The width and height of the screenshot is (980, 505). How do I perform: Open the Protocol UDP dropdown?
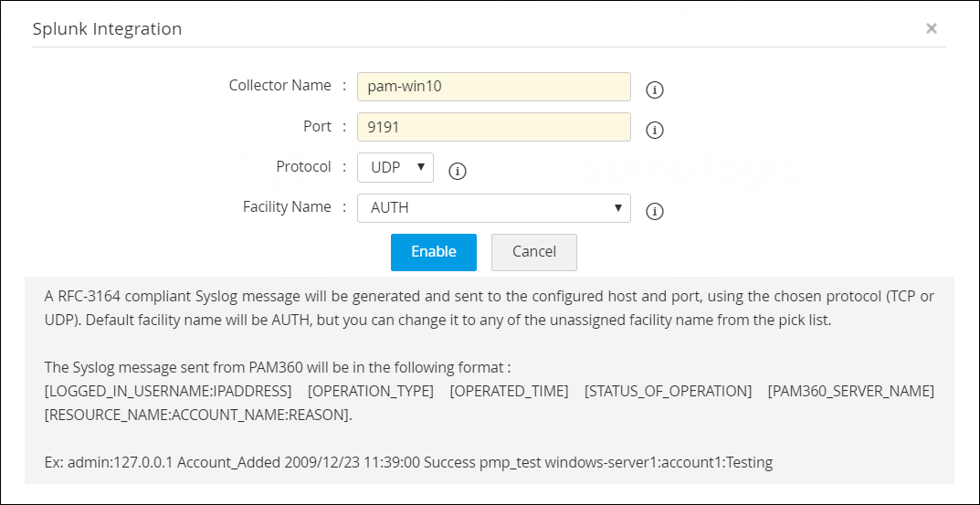(395, 167)
